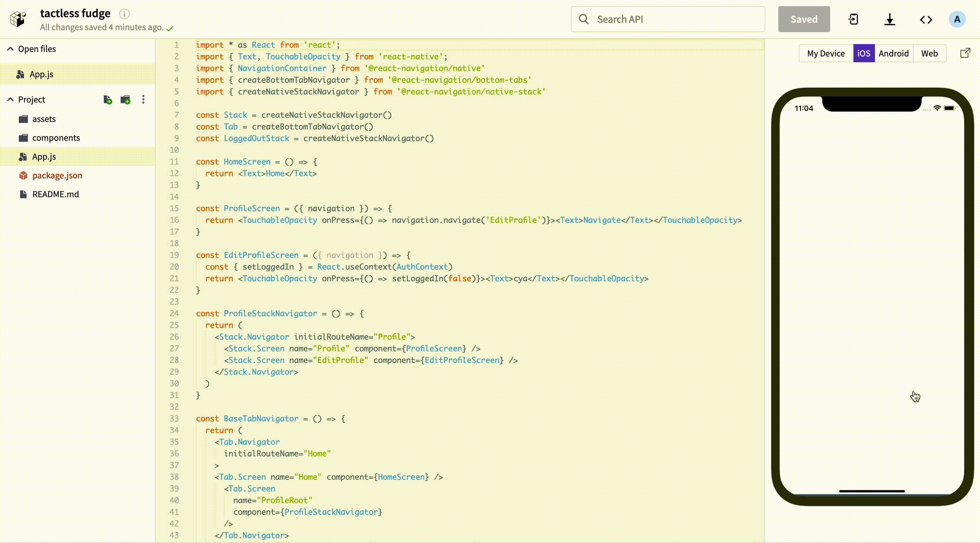The width and height of the screenshot is (980, 543).
Task: Focus the Search API field
Action: [x=668, y=19]
